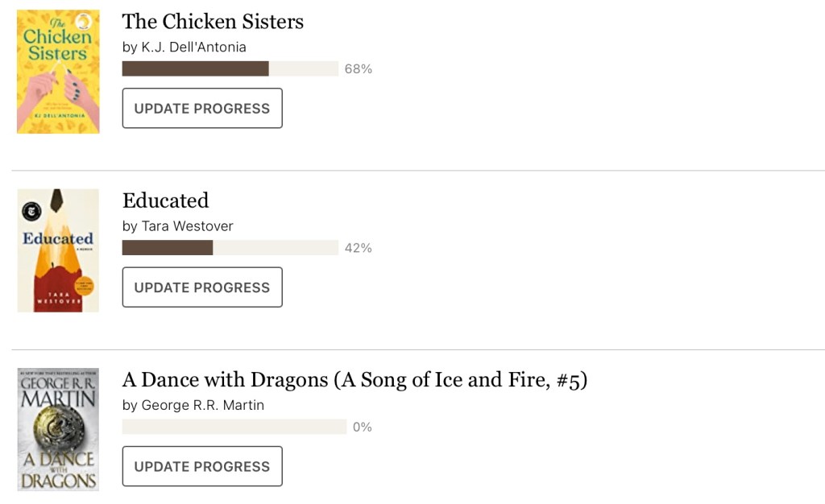Viewport: 825px width, 504px height.
Task: Update progress for The Chicken Sisters
Action: tap(202, 108)
